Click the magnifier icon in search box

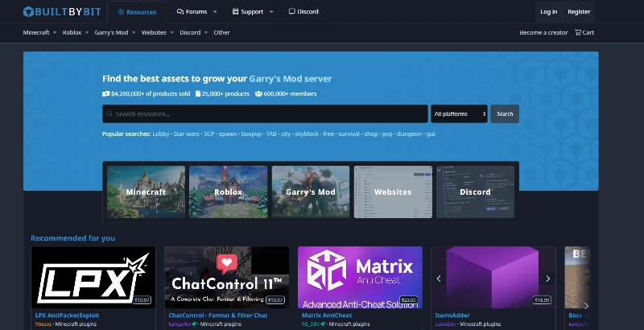tap(109, 113)
